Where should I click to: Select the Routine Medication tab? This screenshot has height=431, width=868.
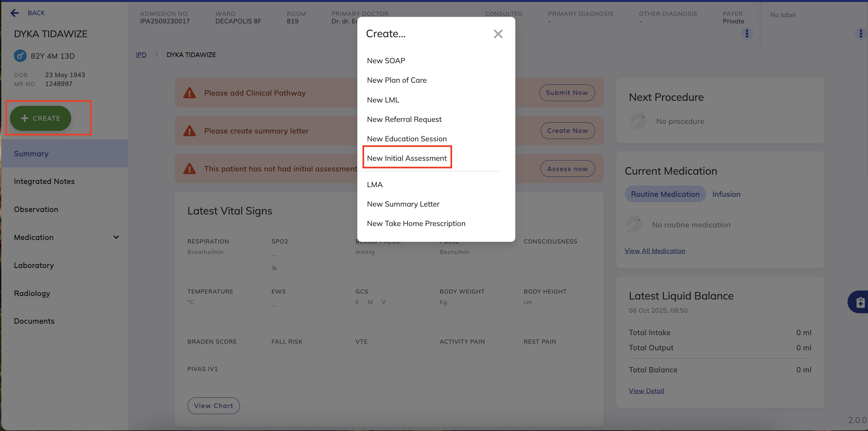665,194
